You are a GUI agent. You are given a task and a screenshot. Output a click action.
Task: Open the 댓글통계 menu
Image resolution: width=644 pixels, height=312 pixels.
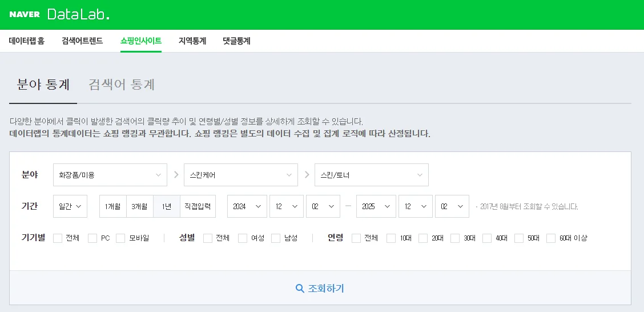click(x=236, y=41)
